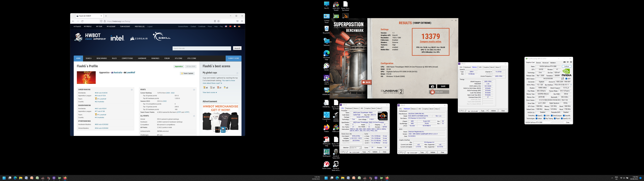Click the Lookup button in GPU-Z
Viewport: 644px width, 181px height.
(x=567, y=66)
